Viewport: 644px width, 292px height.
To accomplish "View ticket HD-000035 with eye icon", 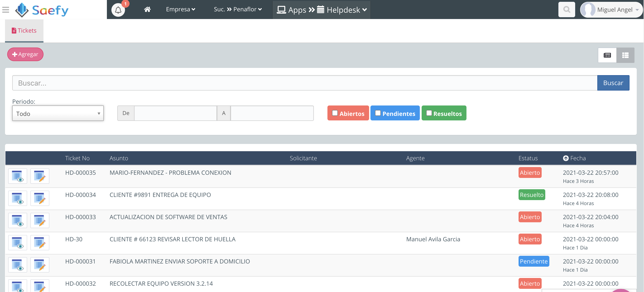I will (17, 176).
